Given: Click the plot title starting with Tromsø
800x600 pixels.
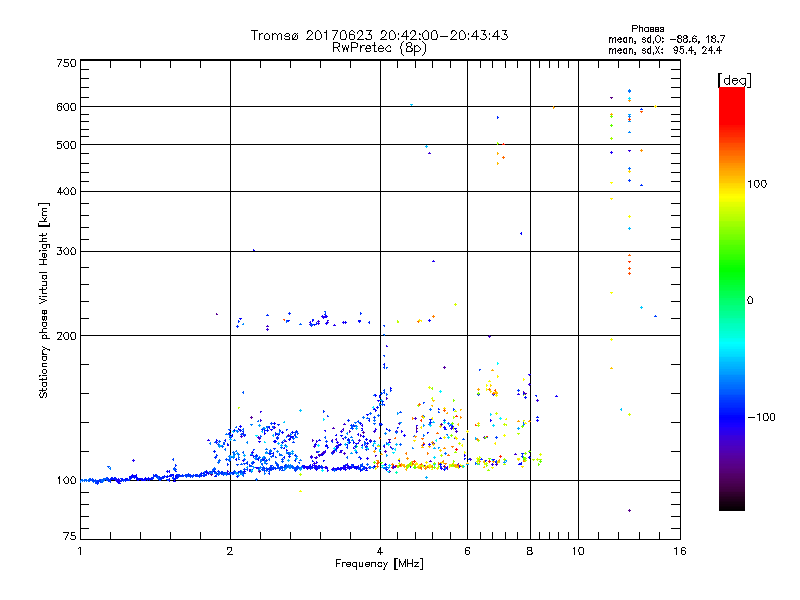Looking at the screenshot, I should (380, 35).
